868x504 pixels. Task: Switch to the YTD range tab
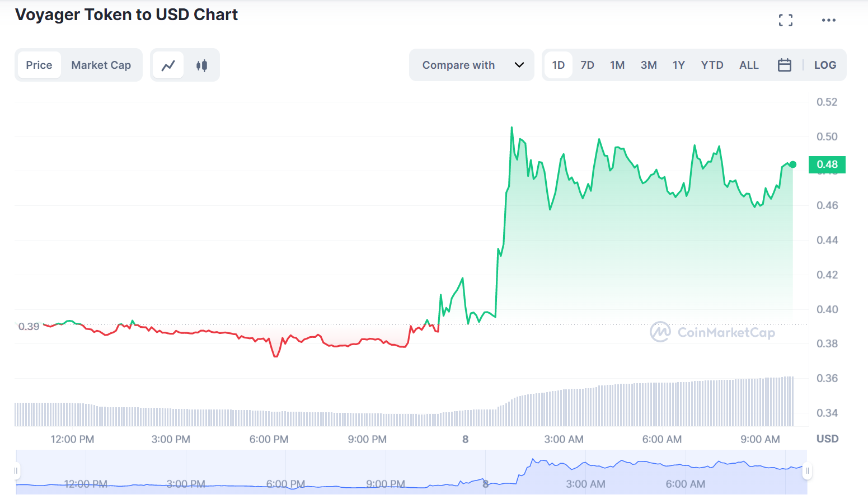click(x=712, y=65)
